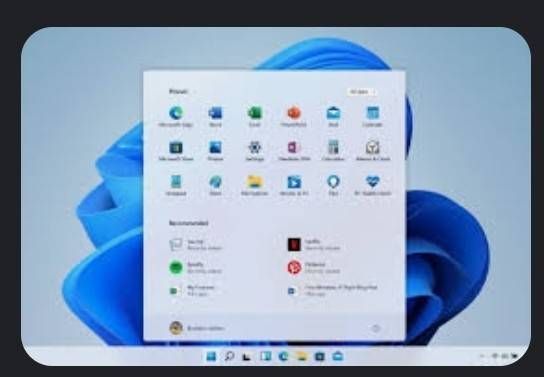Expand the All apps list

tap(362, 92)
